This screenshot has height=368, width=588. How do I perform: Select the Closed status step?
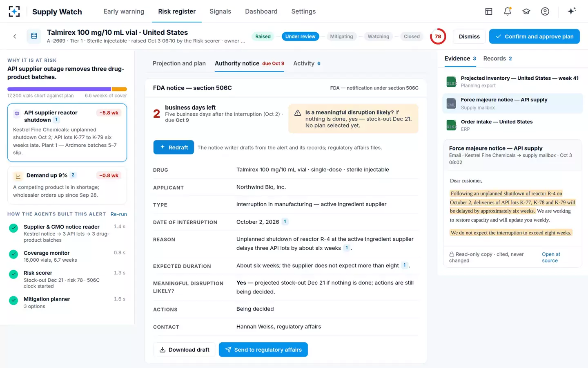(412, 36)
